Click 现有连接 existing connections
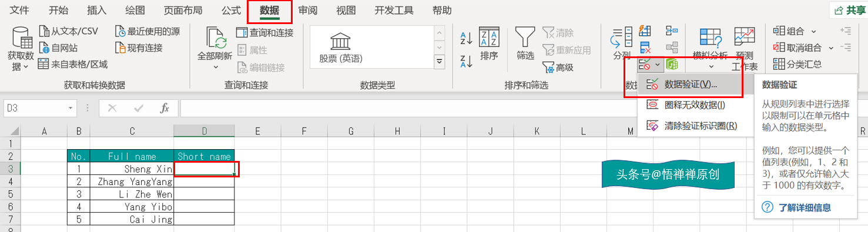The width and height of the screenshot is (868, 232). click(x=139, y=48)
